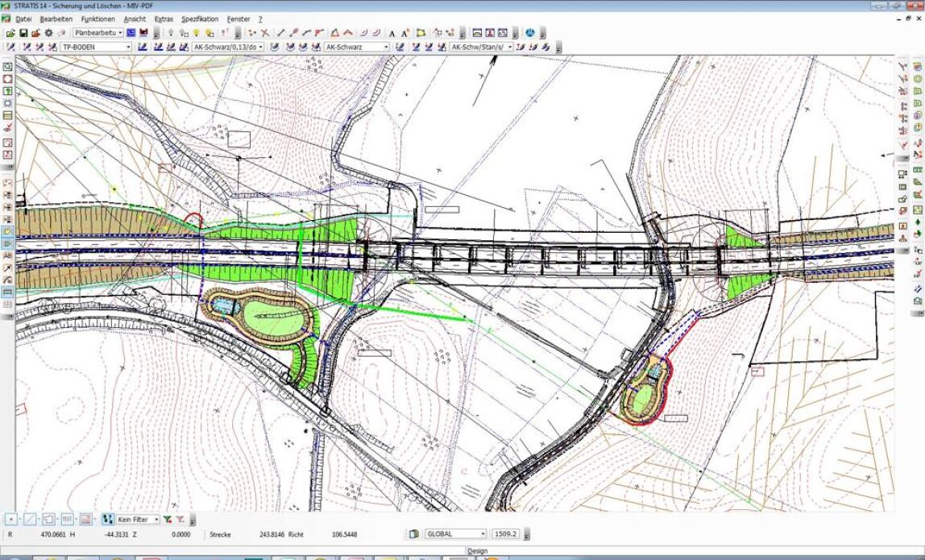Toggle the diagonal line snap button
The height and width of the screenshot is (560, 925).
pyautogui.click(x=30, y=519)
